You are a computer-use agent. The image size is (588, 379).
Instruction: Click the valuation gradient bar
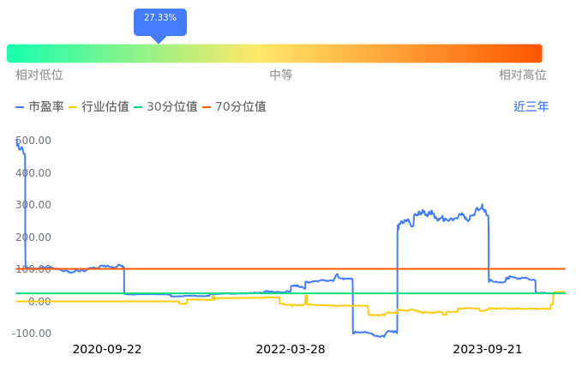(274, 53)
